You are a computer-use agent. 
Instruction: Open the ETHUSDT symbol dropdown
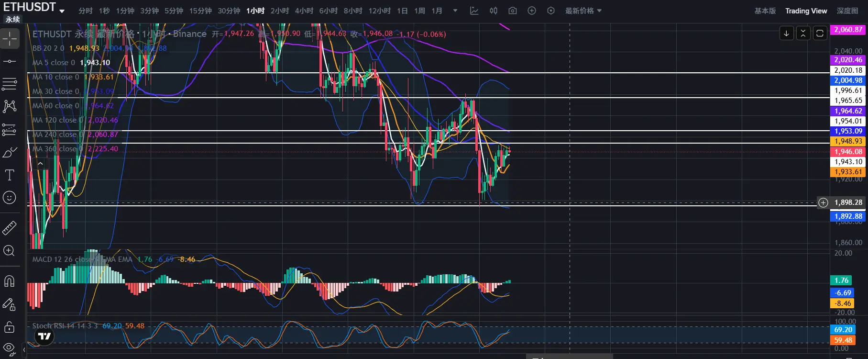[x=62, y=11]
